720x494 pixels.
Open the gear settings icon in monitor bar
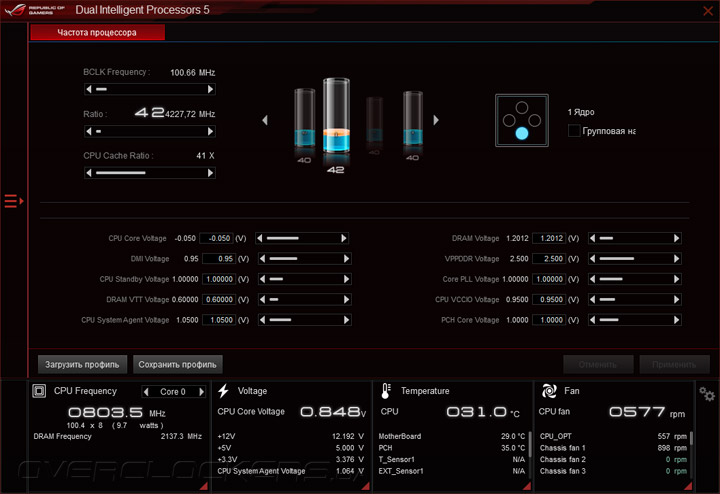click(x=706, y=394)
